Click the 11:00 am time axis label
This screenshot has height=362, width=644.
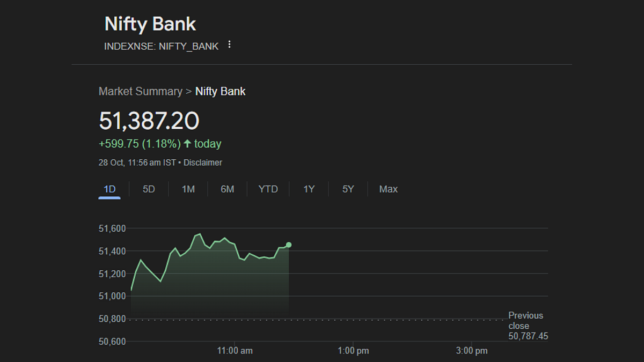(235, 351)
